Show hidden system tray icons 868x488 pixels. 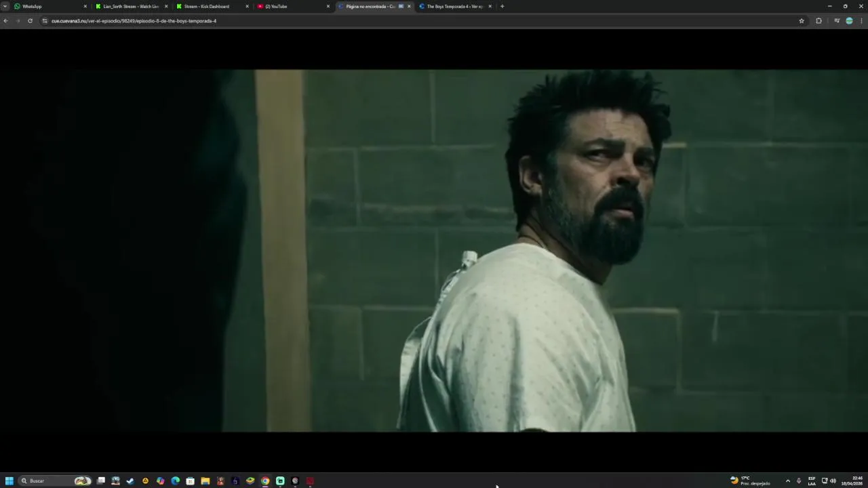coord(787,481)
